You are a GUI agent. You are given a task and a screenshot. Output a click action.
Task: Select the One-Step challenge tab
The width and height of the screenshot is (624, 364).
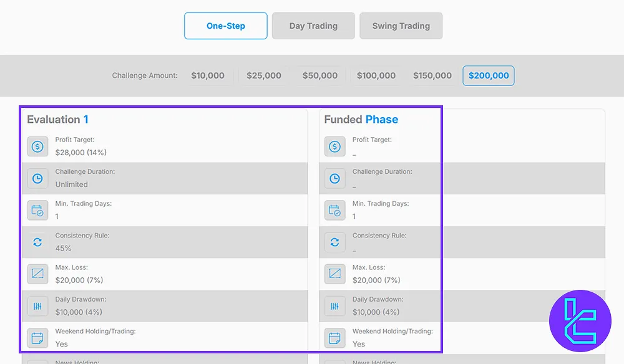coord(226,26)
